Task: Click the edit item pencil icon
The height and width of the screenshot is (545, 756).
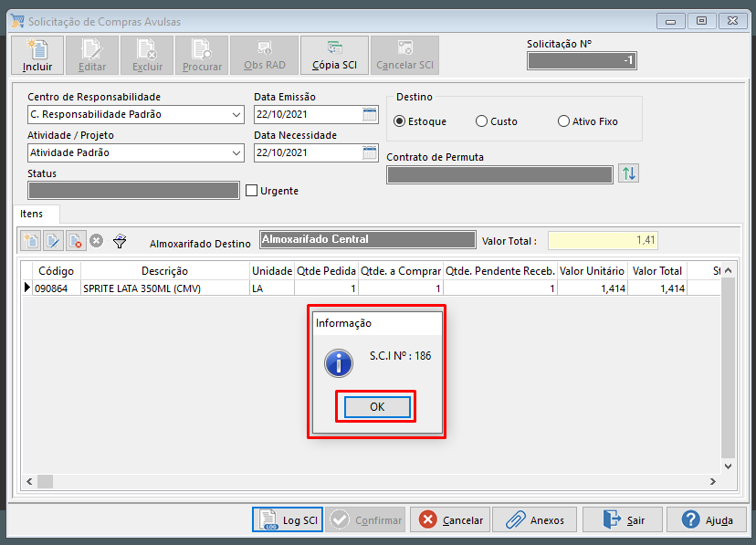Action: (x=53, y=240)
